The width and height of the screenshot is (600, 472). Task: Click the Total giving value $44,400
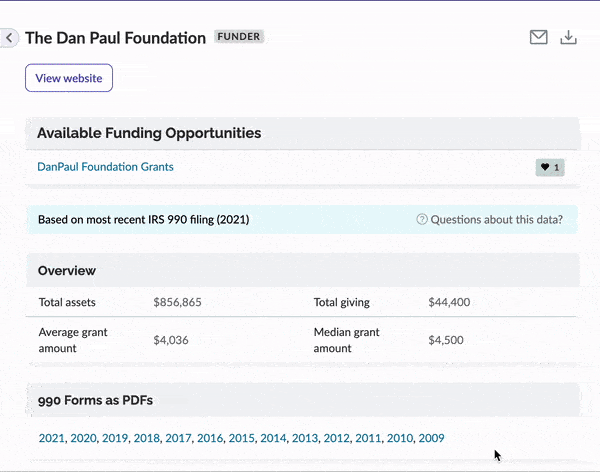click(449, 302)
